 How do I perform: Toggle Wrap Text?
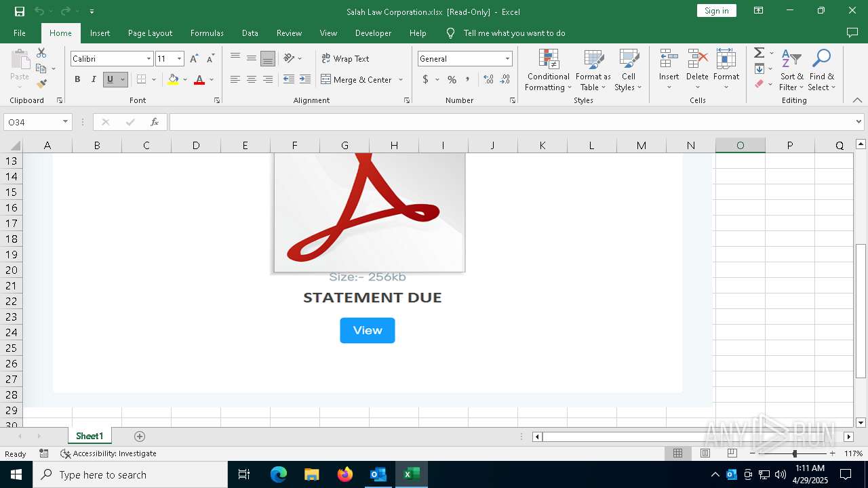(x=345, y=59)
